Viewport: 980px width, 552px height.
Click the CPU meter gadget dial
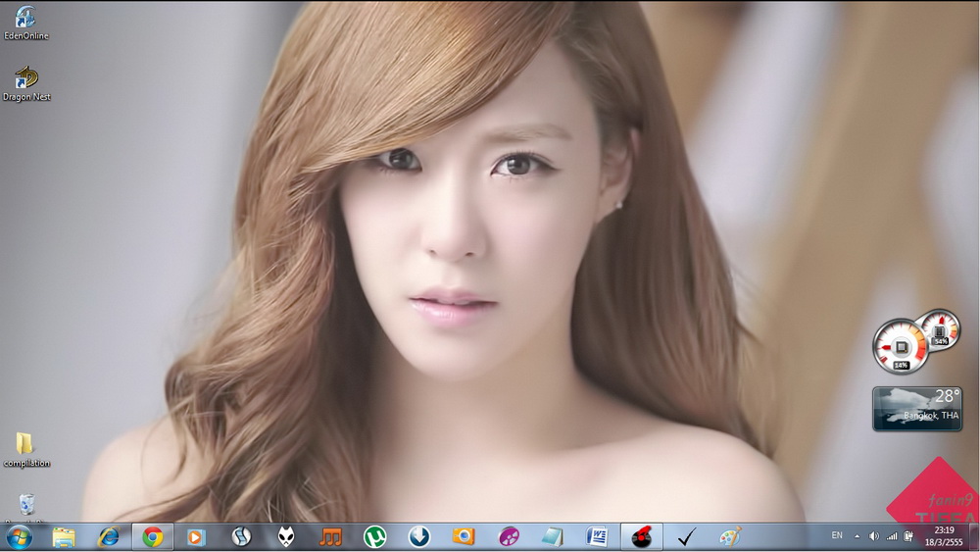click(x=901, y=346)
